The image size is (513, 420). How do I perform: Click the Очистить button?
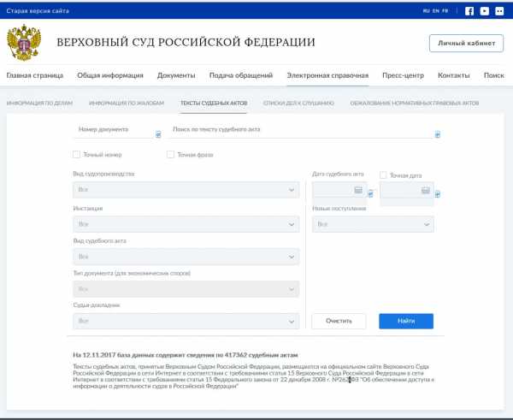coord(339,321)
